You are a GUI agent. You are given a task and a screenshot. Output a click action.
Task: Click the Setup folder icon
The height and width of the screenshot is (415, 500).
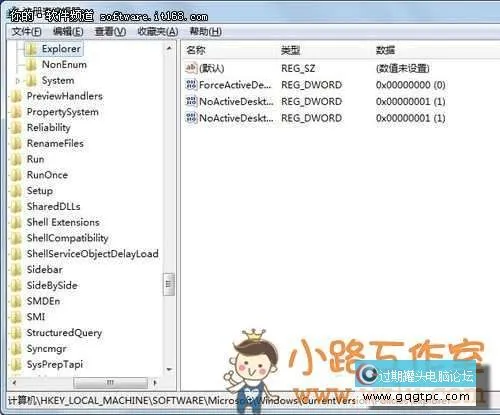(x=16, y=191)
